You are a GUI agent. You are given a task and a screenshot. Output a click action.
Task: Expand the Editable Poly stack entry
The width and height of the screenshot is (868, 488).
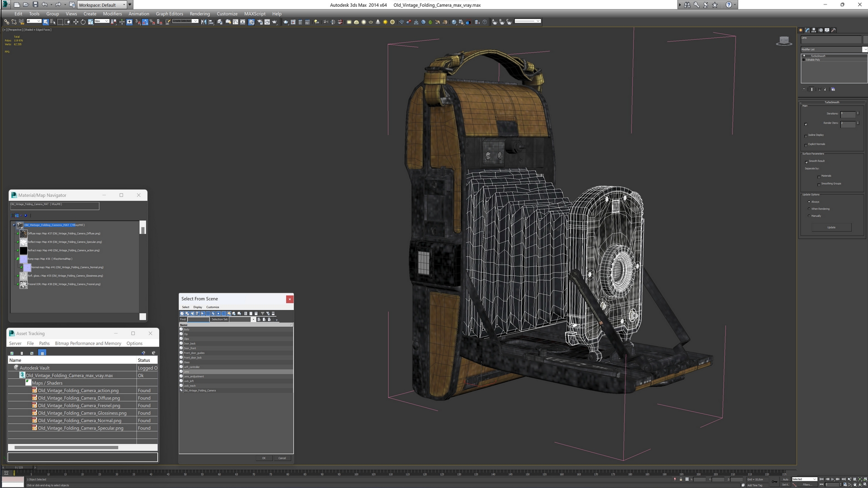(x=804, y=60)
